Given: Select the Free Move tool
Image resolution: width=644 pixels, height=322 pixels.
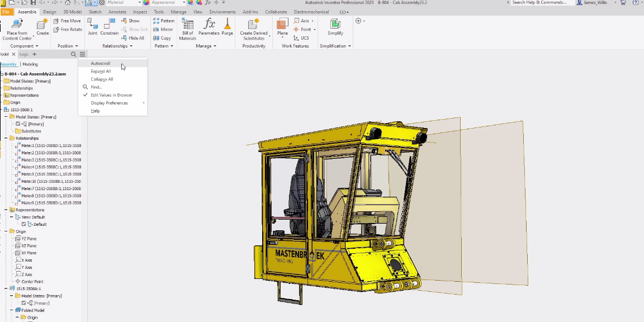Looking at the screenshot, I should pyautogui.click(x=67, y=21).
